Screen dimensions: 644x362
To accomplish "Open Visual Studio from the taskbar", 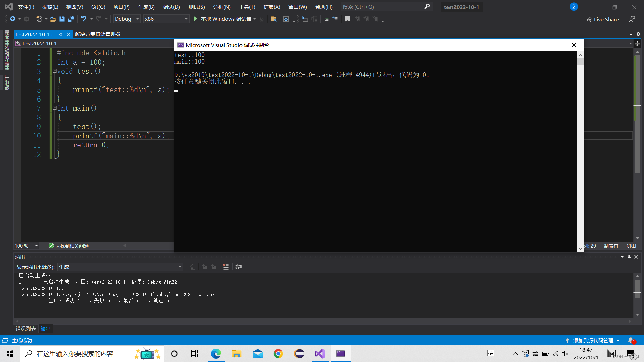I will [x=320, y=354].
